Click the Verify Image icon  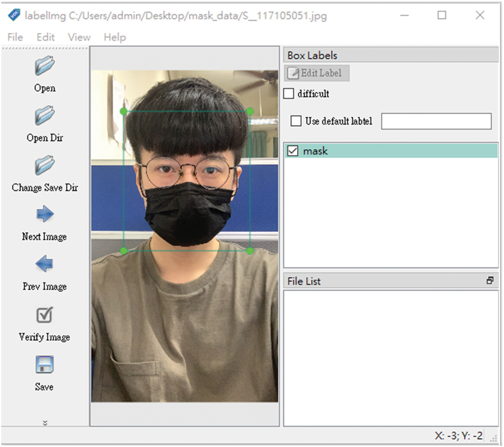tap(44, 315)
